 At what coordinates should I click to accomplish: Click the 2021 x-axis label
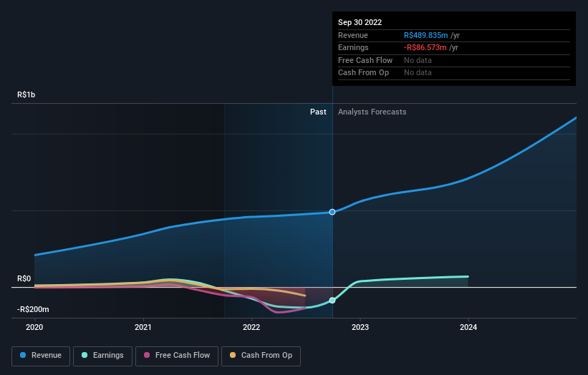point(143,327)
